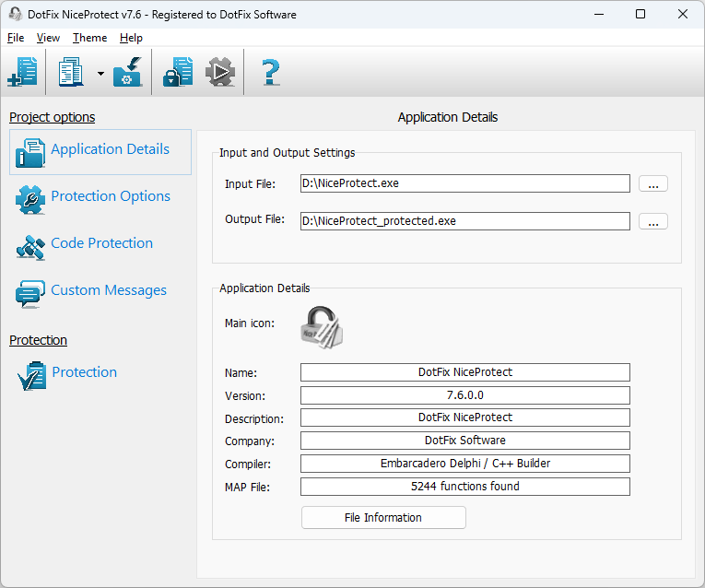Image resolution: width=705 pixels, height=588 pixels.
Task: Click the Open Project documents icon
Action: (x=71, y=72)
